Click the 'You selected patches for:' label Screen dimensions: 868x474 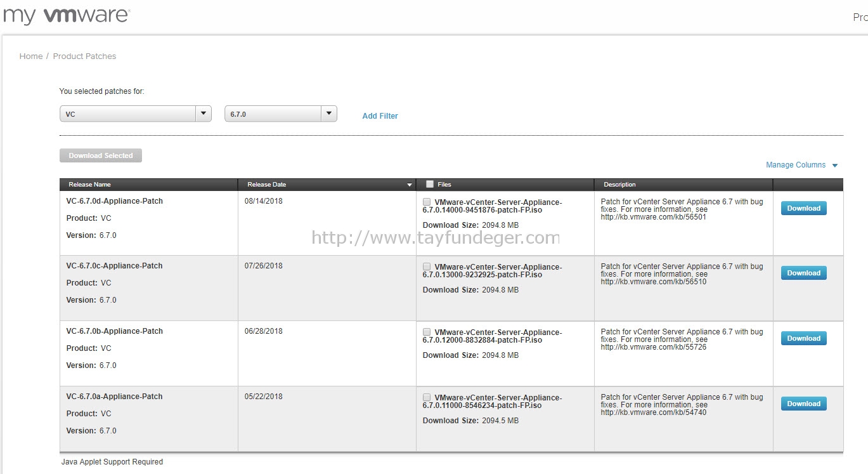[x=101, y=91]
